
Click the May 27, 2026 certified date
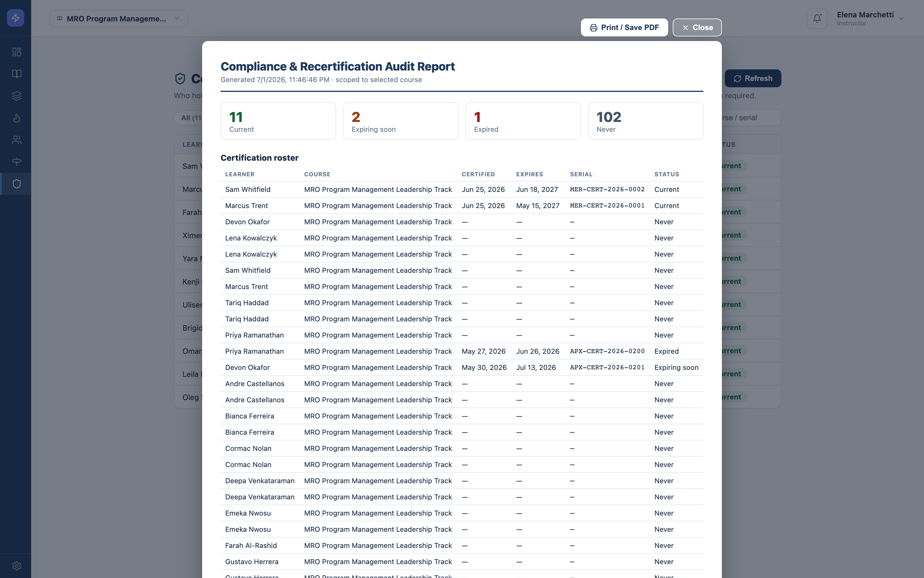483,351
